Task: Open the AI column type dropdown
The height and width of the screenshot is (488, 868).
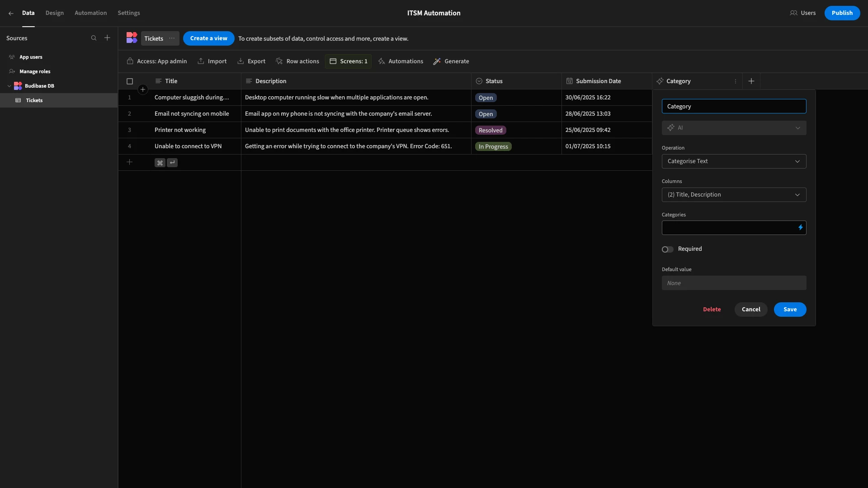Action: [734, 128]
